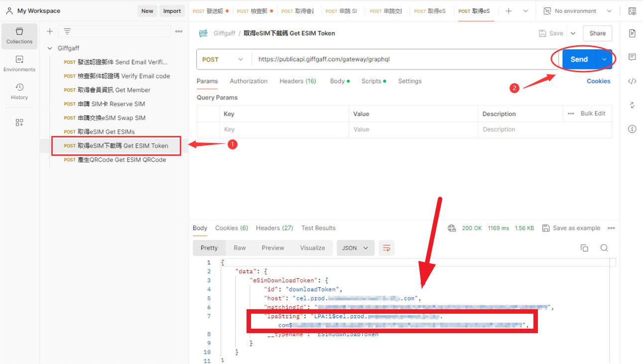Click the Value cell in query params
This screenshot has width=643, height=364.
point(413,129)
